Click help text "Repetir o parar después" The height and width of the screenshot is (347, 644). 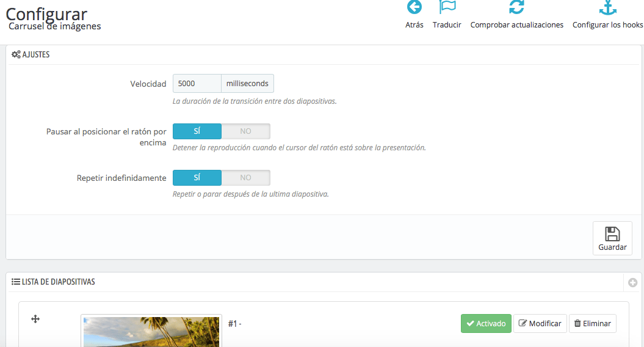point(250,194)
